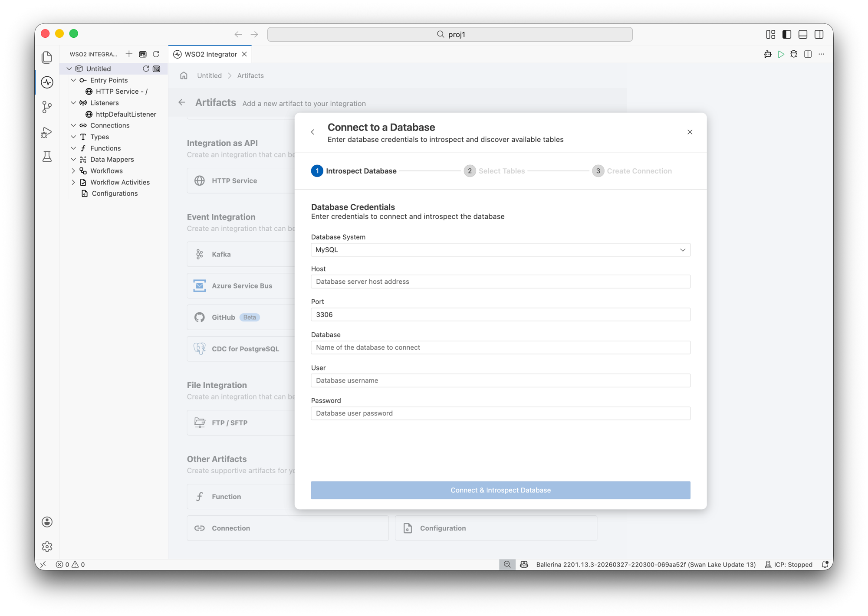Viewport: 868px width, 616px height.
Task: Collapse the Types node
Action: (x=73, y=137)
